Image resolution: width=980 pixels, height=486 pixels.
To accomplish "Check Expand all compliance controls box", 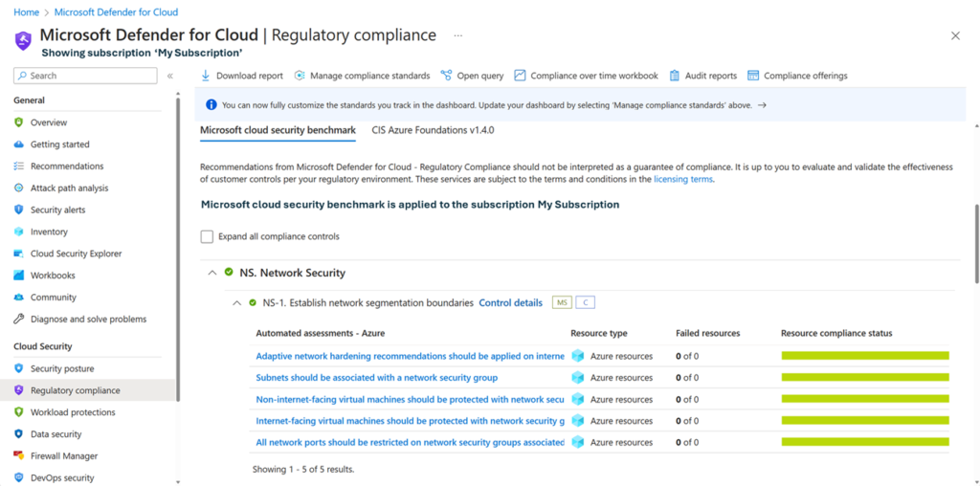I will (207, 236).
